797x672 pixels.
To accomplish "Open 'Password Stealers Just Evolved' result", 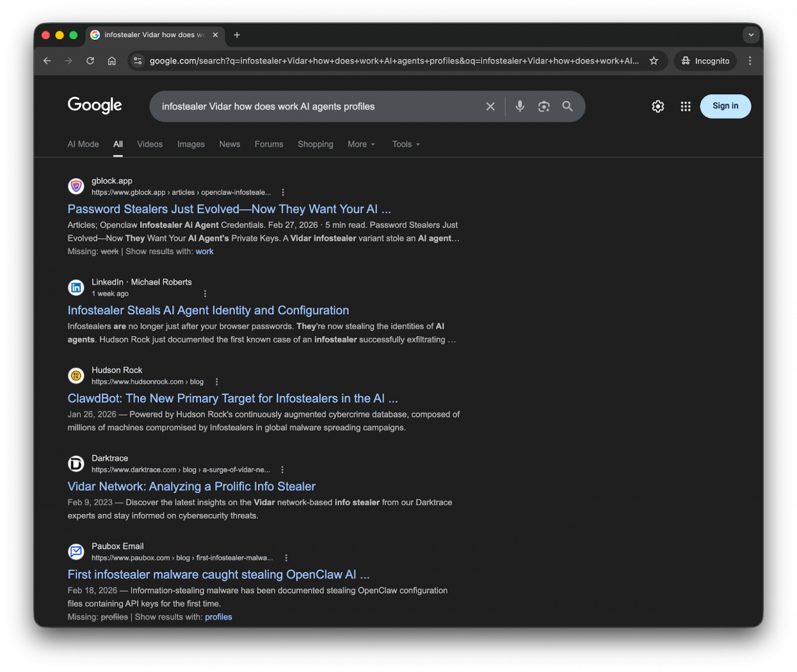I will [229, 209].
